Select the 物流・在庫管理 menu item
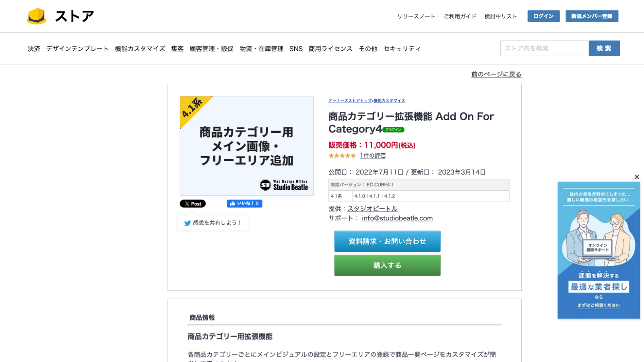Screen dimensions: 644x362 (x=262, y=49)
